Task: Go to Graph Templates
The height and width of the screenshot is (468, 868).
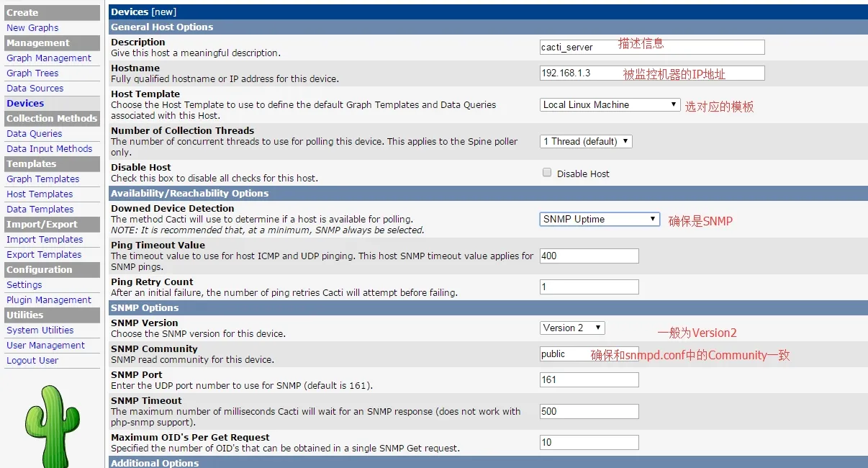Action: pos(42,179)
